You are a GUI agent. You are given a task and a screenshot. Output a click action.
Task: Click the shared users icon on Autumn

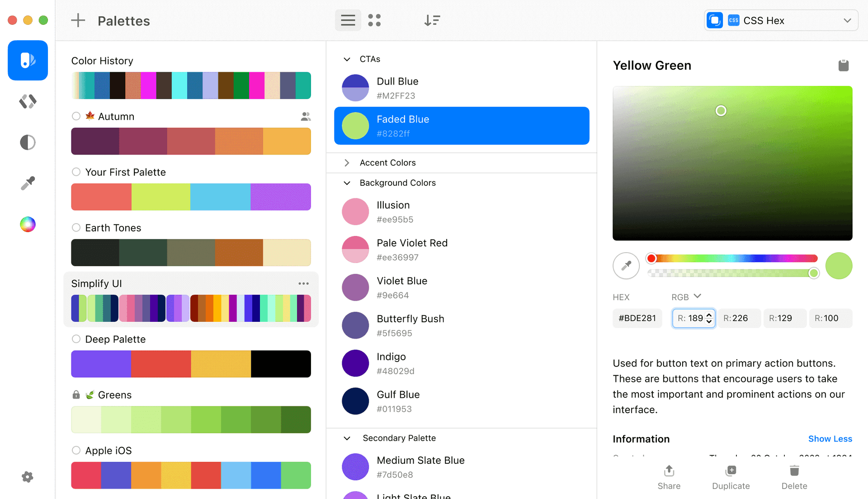[306, 117]
